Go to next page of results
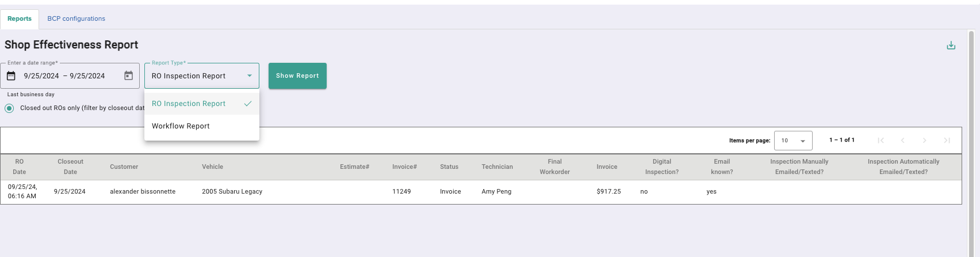The height and width of the screenshot is (257, 980). (x=924, y=140)
